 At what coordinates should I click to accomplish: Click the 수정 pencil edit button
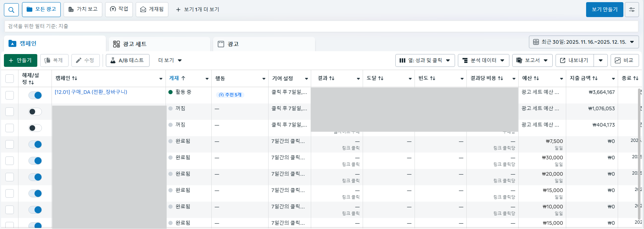pos(85,60)
